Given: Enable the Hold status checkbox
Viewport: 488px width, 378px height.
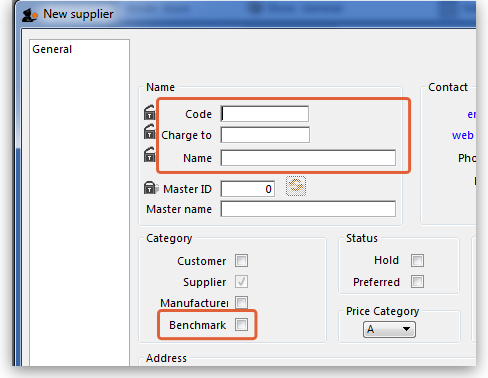Looking at the screenshot, I should pyautogui.click(x=417, y=260).
